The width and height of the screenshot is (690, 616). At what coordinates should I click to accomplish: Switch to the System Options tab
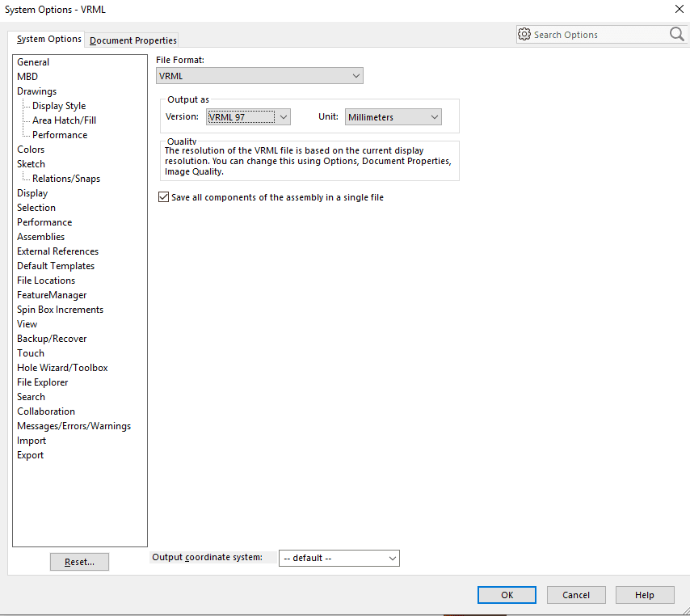(x=48, y=39)
